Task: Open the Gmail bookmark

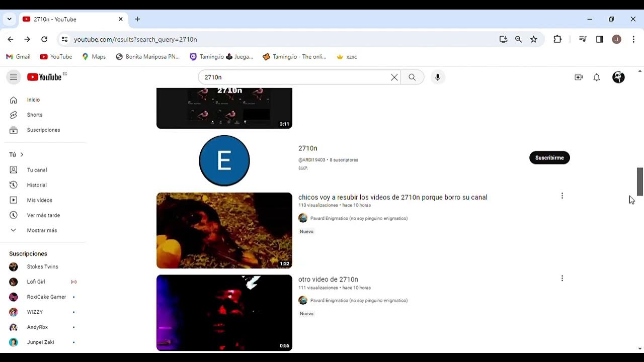Action: [18, 57]
